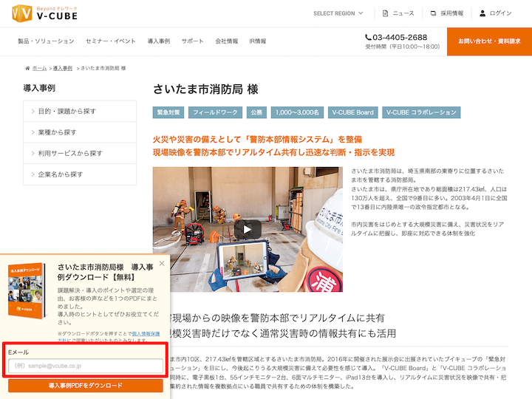
Task: Open セミナー・イベント menu
Action: pyautogui.click(x=111, y=41)
